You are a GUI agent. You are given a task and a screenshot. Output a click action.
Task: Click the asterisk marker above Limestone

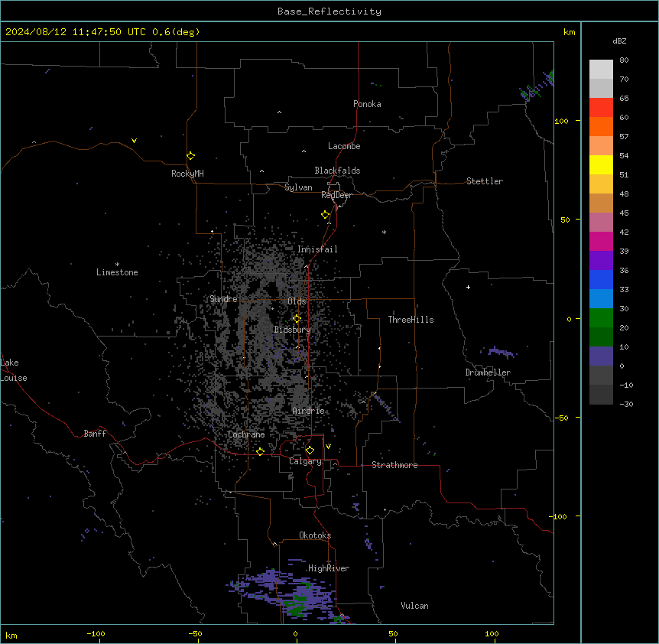pyautogui.click(x=117, y=265)
